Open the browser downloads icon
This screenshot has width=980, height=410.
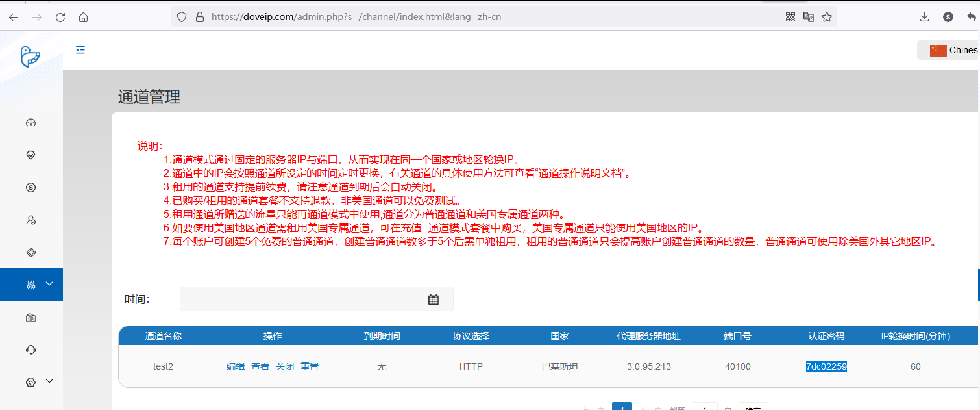pyautogui.click(x=925, y=18)
